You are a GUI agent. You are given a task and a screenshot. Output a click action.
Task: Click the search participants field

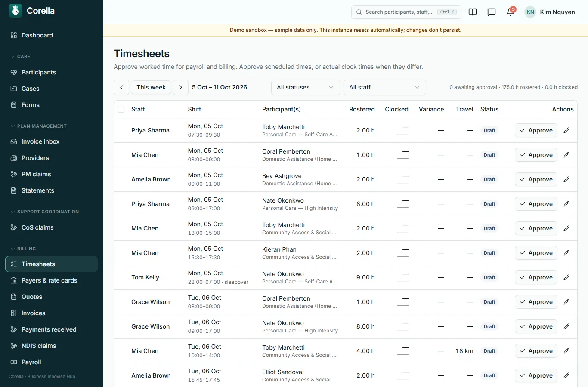point(406,12)
